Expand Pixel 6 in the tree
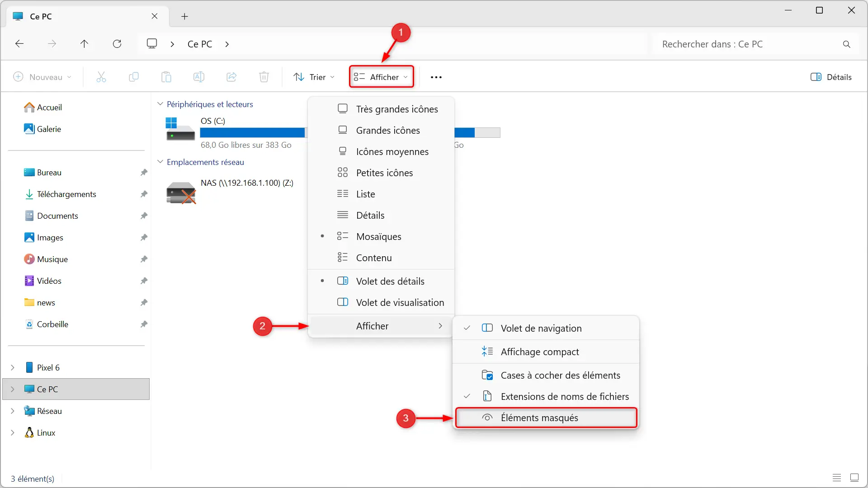 click(x=13, y=368)
